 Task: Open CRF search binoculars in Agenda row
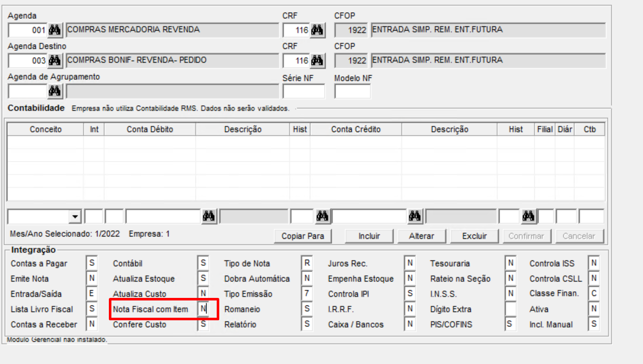(x=317, y=30)
